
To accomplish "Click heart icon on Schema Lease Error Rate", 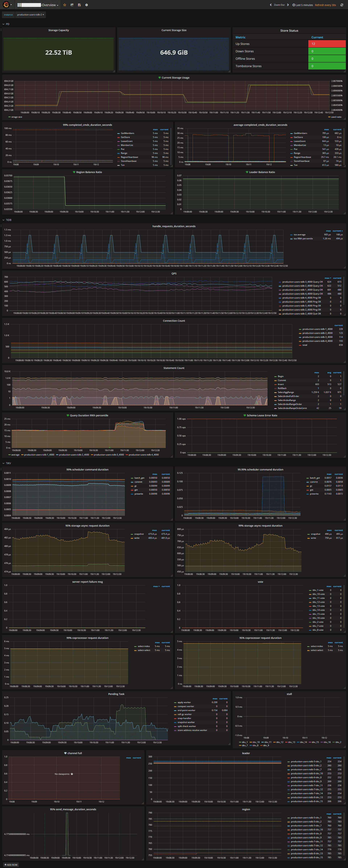I will click(245, 415).
